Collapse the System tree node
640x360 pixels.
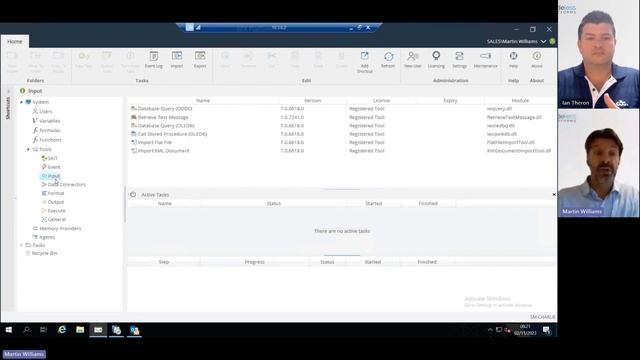(22, 102)
